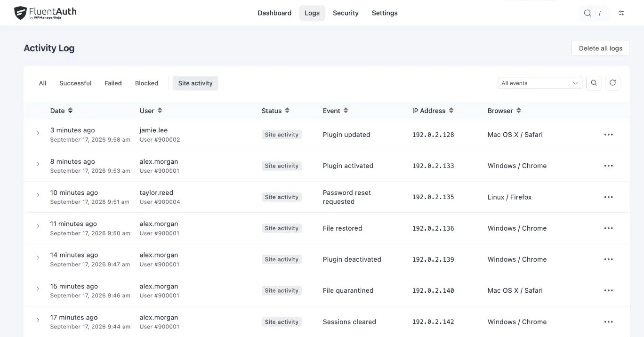Click alex.morgan in Plugin activated row
This screenshot has width=644, height=337.
(x=159, y=161)
